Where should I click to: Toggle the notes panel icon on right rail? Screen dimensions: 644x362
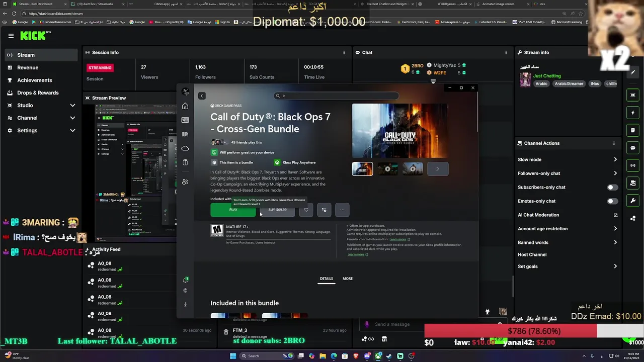point(633,130)
